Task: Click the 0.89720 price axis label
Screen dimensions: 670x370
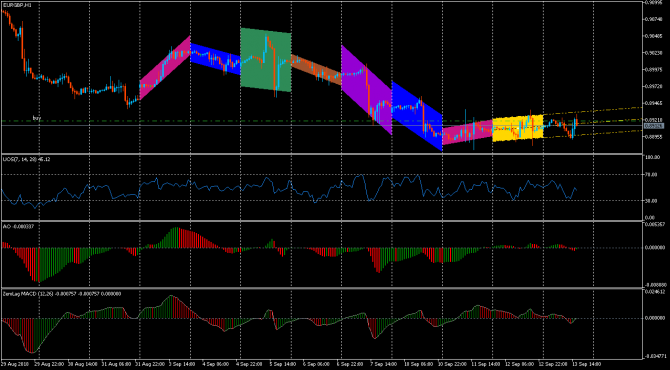Action: [x=654, y=86]
